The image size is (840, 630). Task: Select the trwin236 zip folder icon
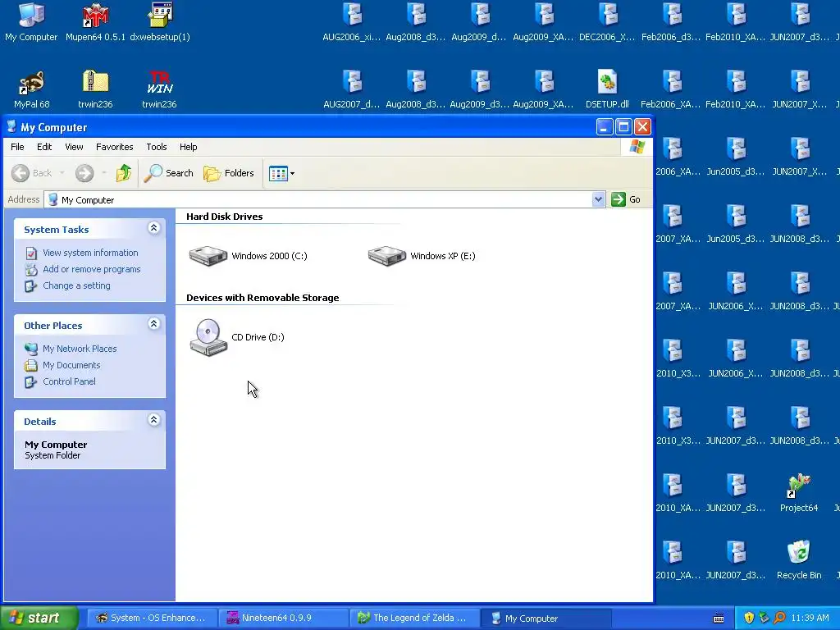[95, 90]
